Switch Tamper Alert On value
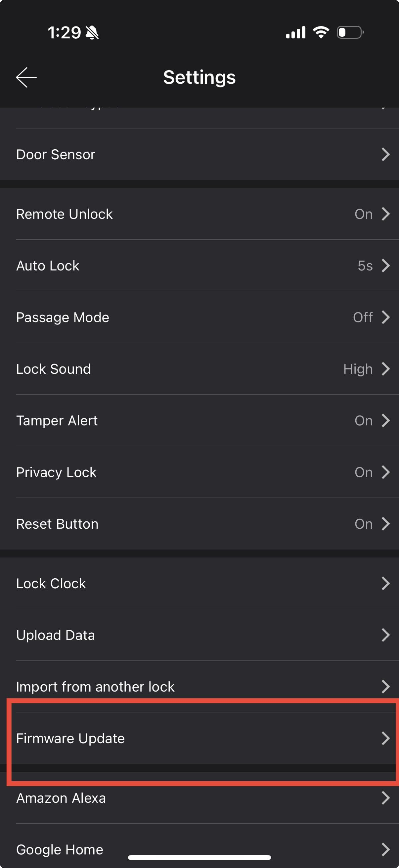The height and width of the screenshot is (868, 399). point(363,420)
